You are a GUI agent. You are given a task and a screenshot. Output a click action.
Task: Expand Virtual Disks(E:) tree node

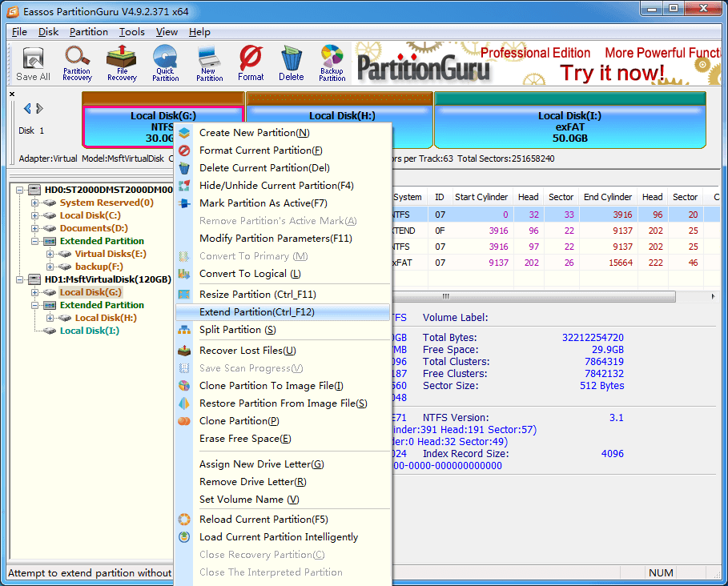click(x=50, y=254)
